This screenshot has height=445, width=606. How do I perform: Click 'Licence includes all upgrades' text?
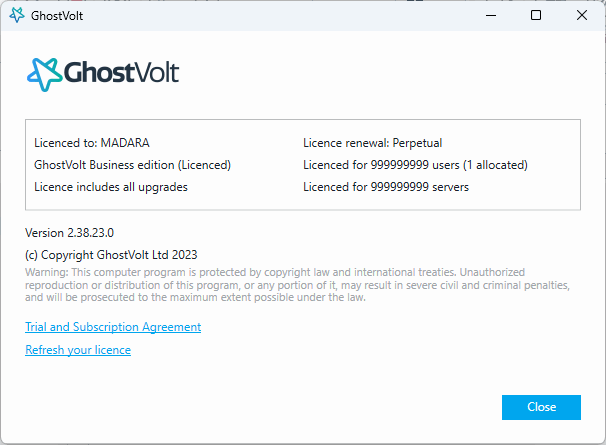[110, 186]
